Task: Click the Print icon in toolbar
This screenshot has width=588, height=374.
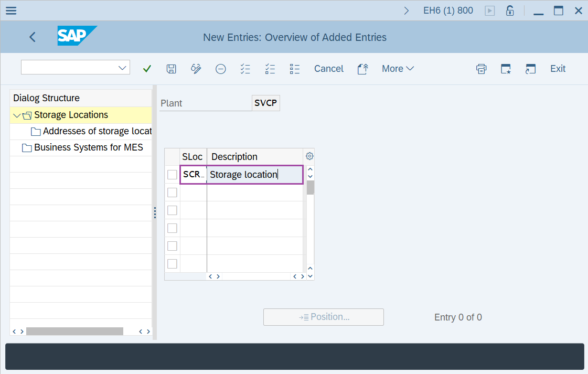Action: 481,69
